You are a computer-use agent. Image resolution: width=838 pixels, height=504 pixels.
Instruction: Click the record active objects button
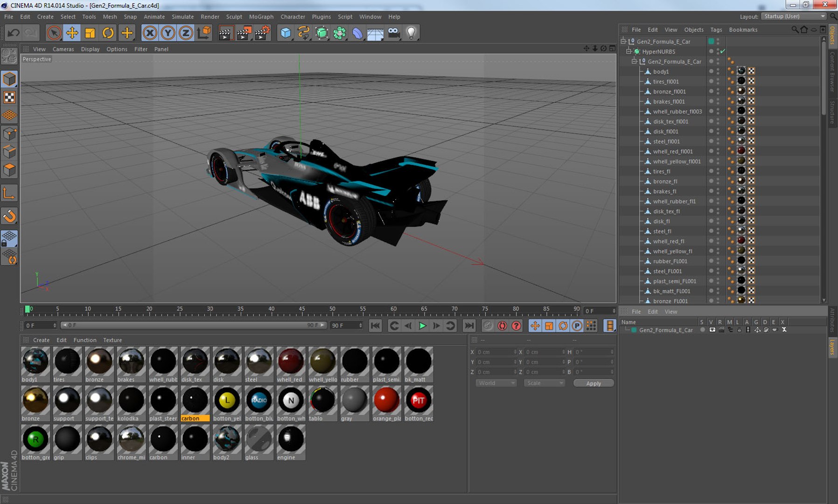click(x=488, y=326)
